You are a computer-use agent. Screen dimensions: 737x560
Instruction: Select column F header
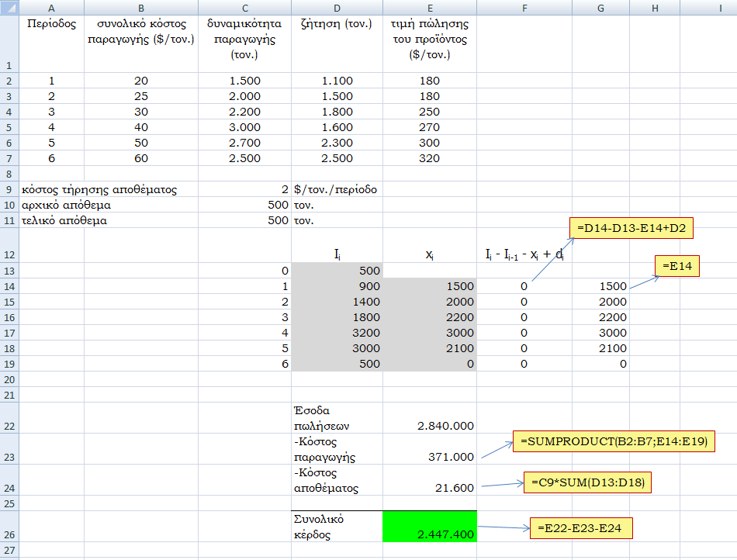click(x=524, y=8)
